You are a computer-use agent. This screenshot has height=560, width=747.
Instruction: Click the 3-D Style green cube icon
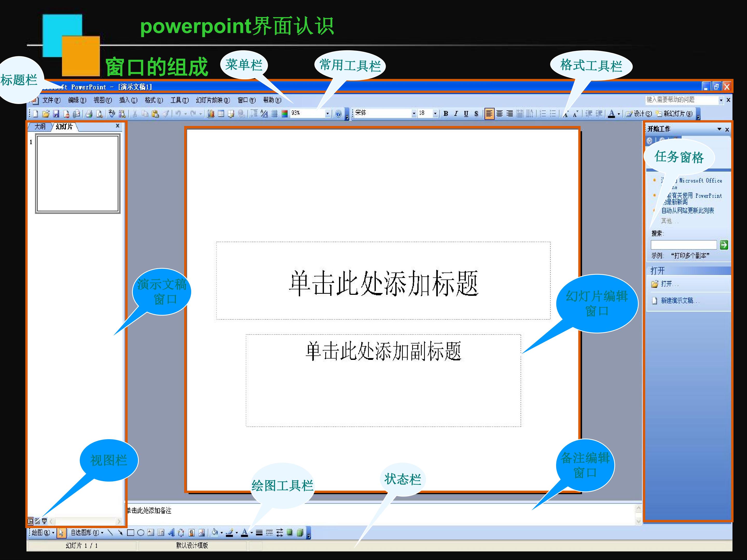300,533
